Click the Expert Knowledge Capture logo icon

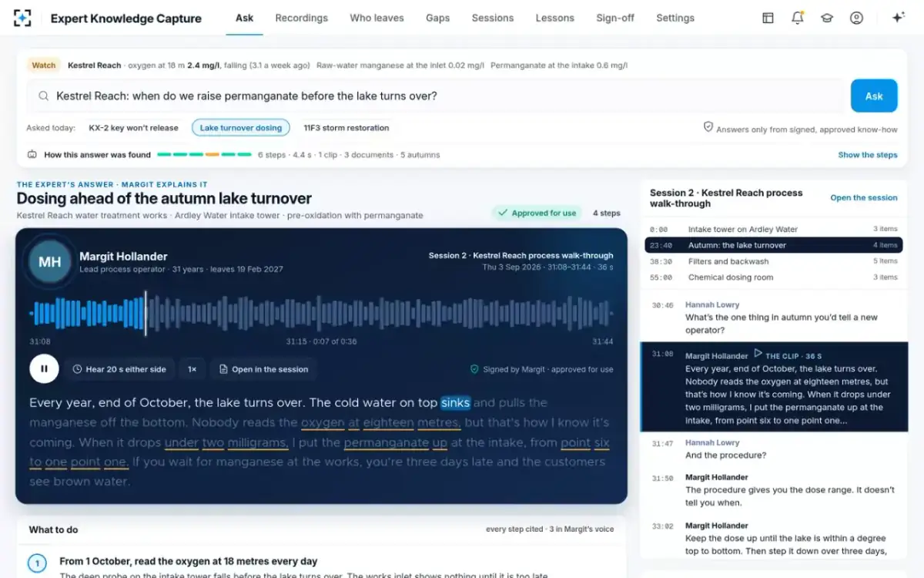(23, 18)
